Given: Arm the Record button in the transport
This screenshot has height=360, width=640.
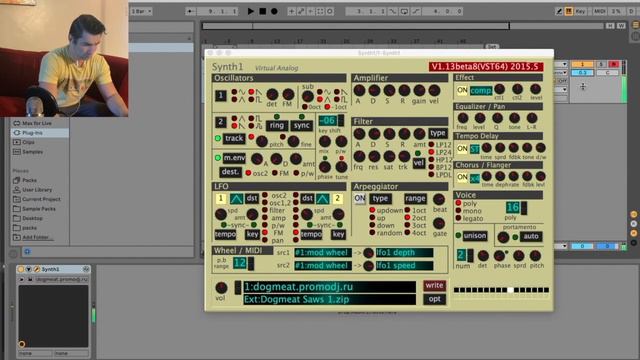Looking at the screenshot, I should coord(274,11).
